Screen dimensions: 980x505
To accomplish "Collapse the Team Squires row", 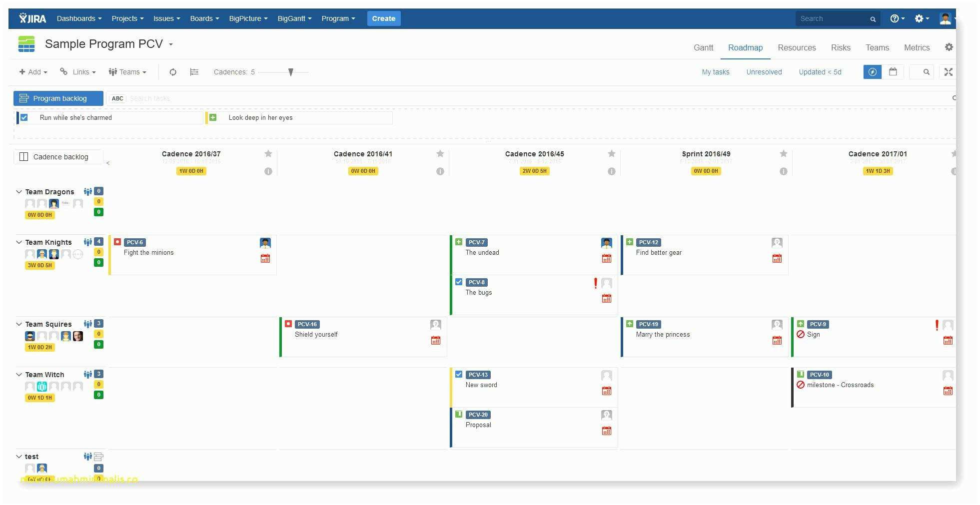I will tap(19, 324).
